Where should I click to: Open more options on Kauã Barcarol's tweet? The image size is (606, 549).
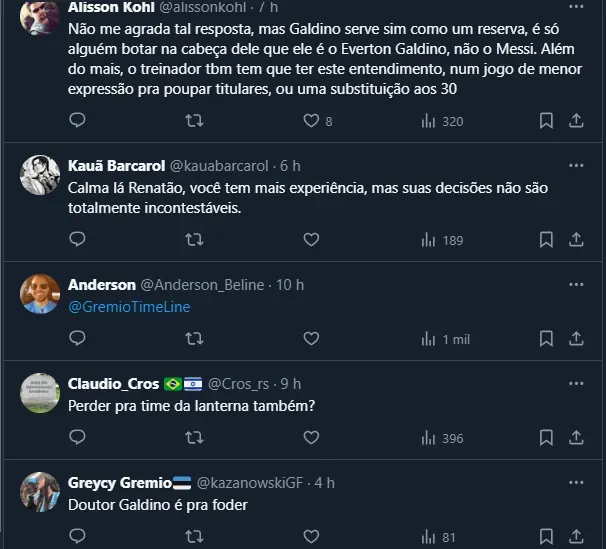(576, 165)
